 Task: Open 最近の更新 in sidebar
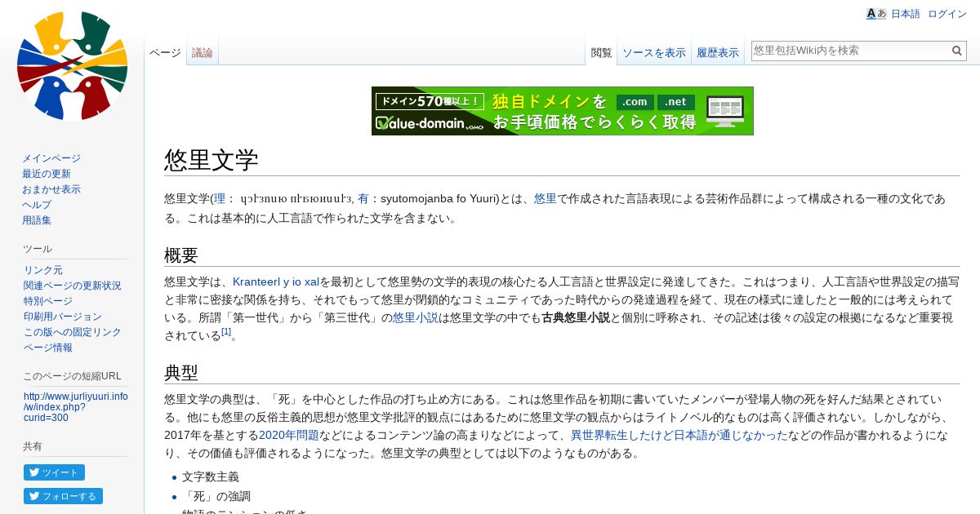pos(47,174)
